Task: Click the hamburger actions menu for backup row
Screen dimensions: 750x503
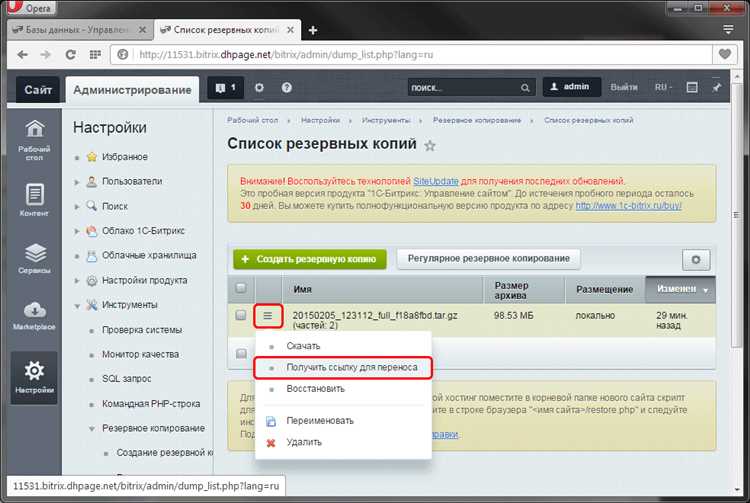Action: pyautogui.click(x=268, y=316)
